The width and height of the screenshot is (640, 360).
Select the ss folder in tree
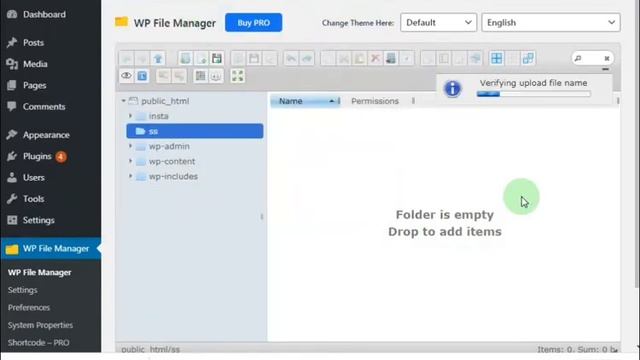coord(195,131)
